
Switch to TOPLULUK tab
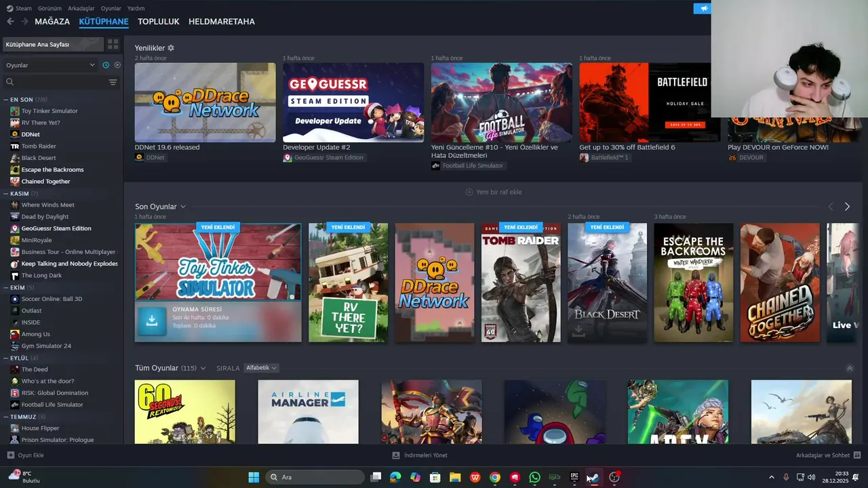(159, 22)
